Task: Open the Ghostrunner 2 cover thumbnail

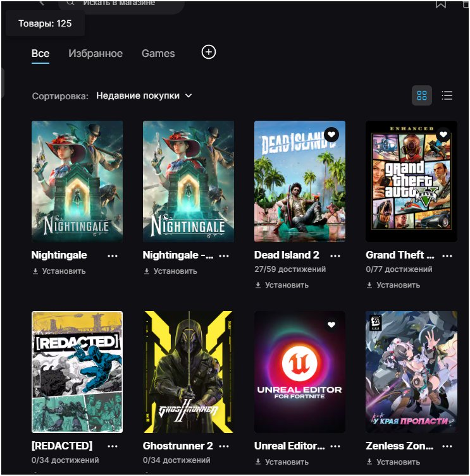Action: (x=189, y=372)
